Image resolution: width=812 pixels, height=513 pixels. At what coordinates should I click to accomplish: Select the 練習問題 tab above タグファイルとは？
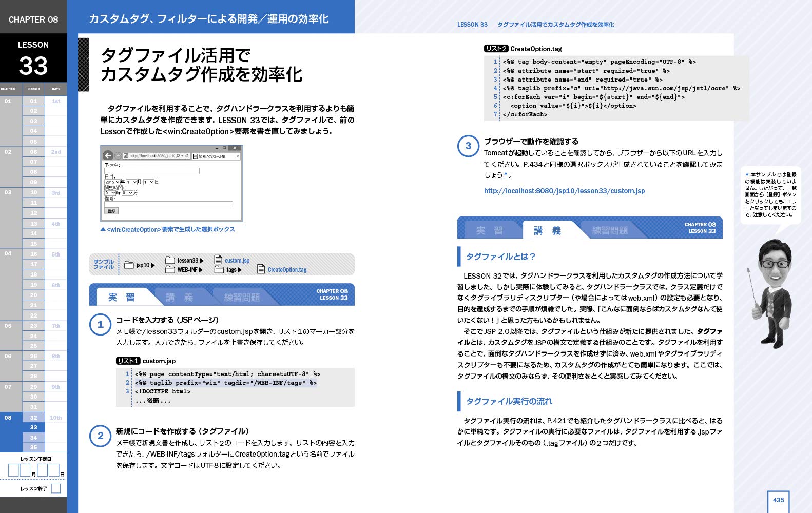610,230
